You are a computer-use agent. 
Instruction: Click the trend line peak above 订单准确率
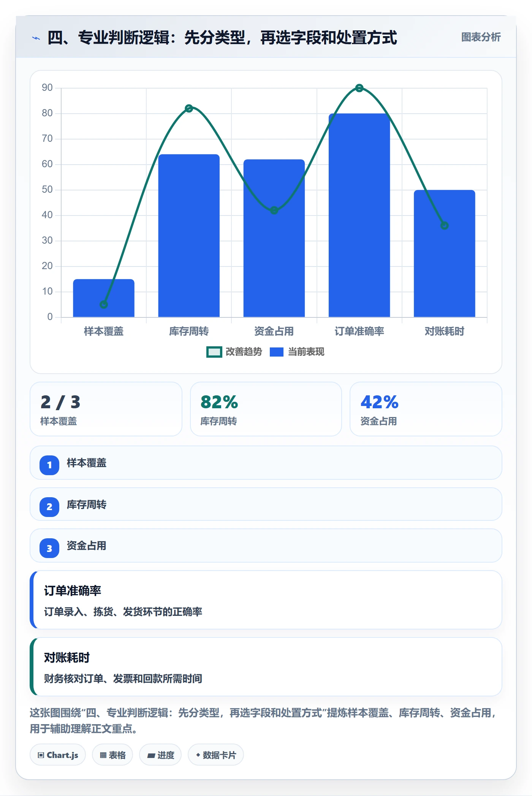tap(359, 88)
